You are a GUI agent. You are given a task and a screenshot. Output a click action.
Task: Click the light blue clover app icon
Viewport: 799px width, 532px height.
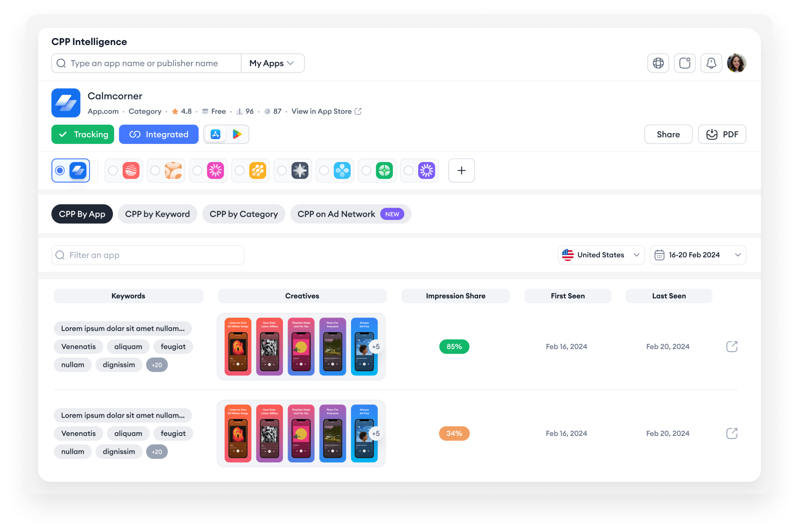(342, 170)
